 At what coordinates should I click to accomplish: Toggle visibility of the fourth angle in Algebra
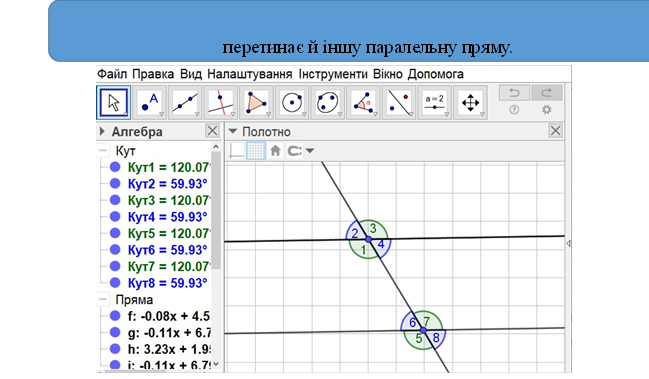pyautogui.click(x=115, y=217)
